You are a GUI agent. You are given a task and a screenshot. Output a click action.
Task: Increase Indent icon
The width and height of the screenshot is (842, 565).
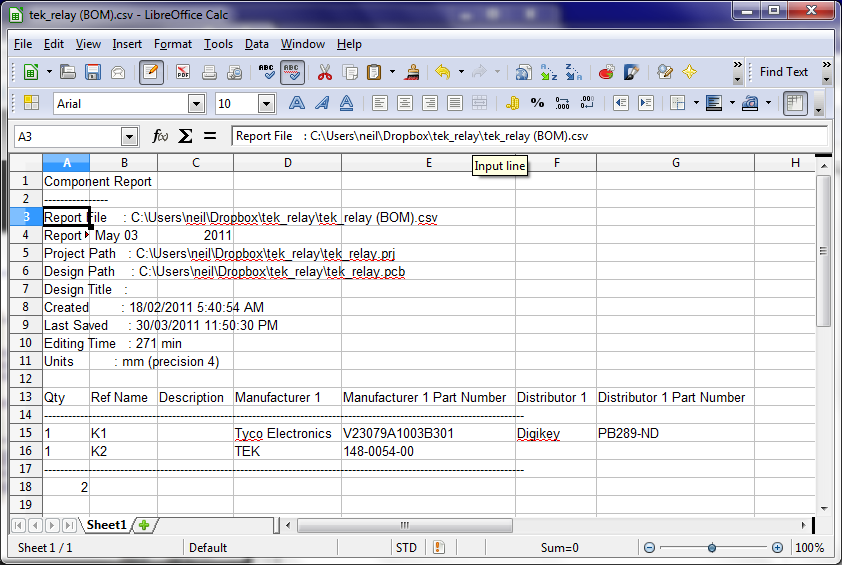pyautogui.click(x=645, y=103)
